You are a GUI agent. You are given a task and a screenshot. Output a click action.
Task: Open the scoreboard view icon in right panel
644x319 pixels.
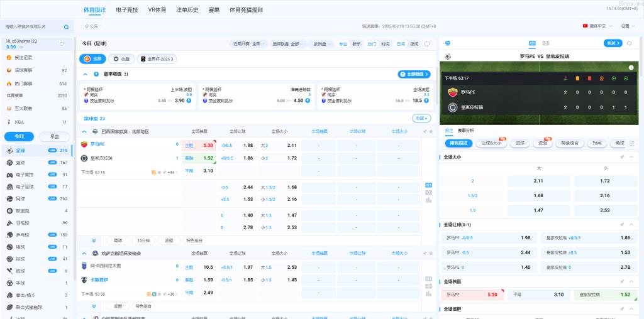[x=532, y=43]
